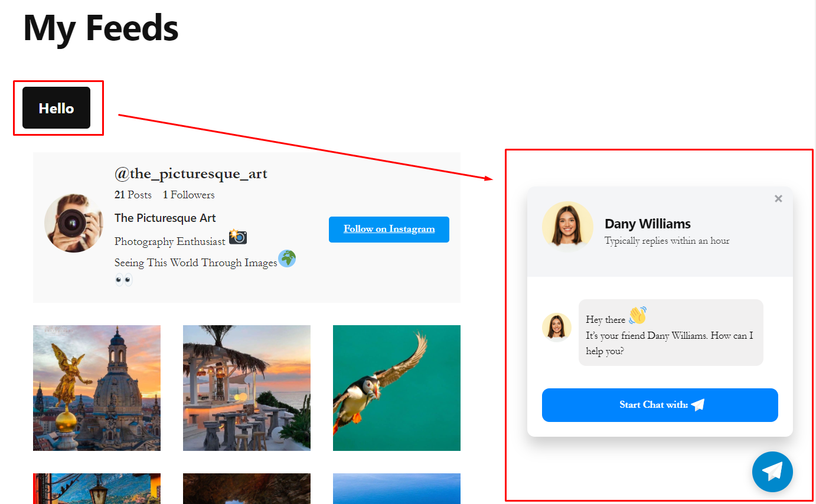Open the golden angel statue photo
This screenshot has height=504, width=816.
click(x=96, y=388)
